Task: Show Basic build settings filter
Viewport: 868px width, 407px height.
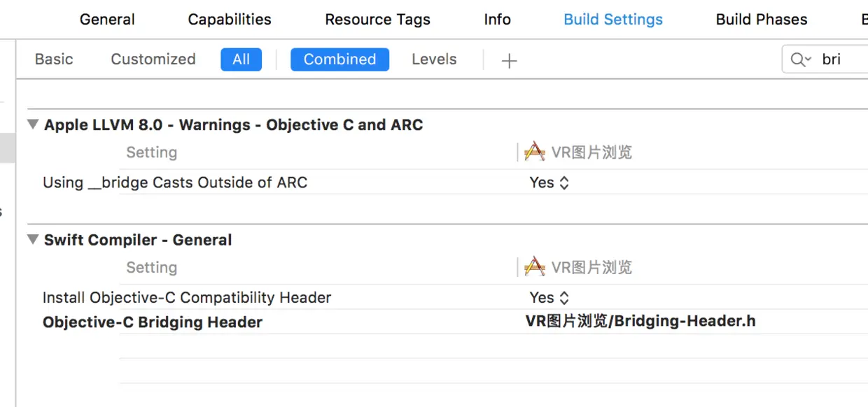Action: click(54, 59)
